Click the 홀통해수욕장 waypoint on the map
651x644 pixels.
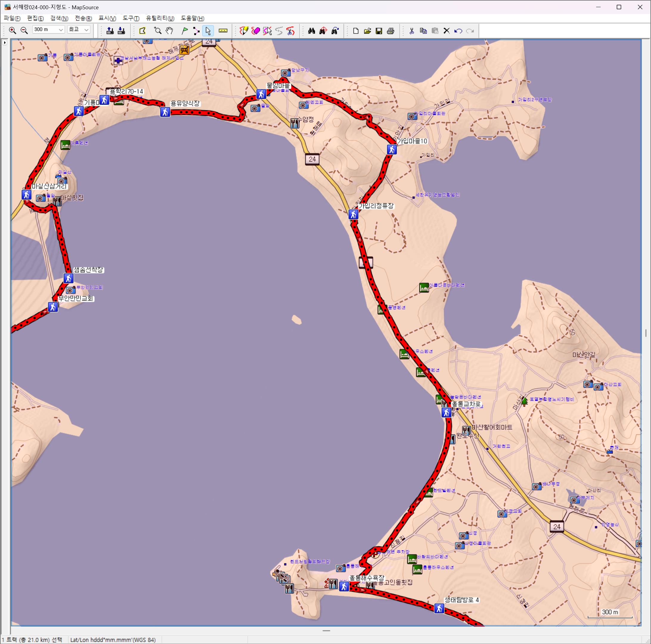[x=344, y=586]
